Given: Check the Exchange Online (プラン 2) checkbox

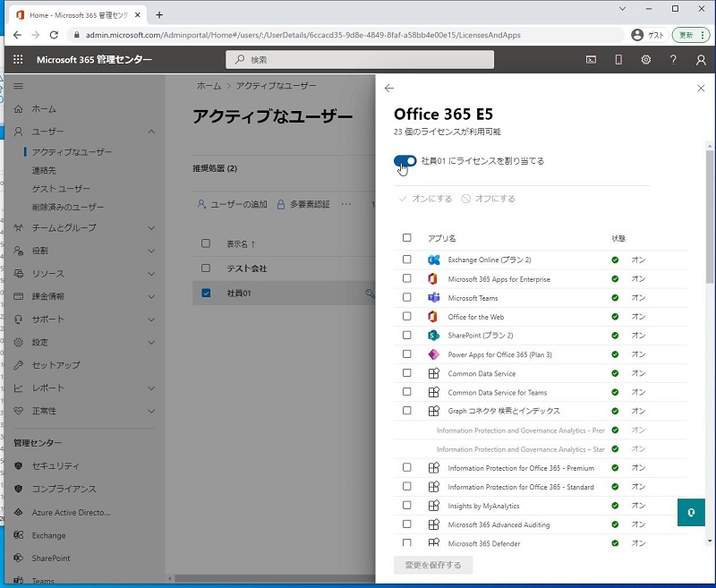Looking at the screenshot, I should pyautogui.click(x=407, y=260).
